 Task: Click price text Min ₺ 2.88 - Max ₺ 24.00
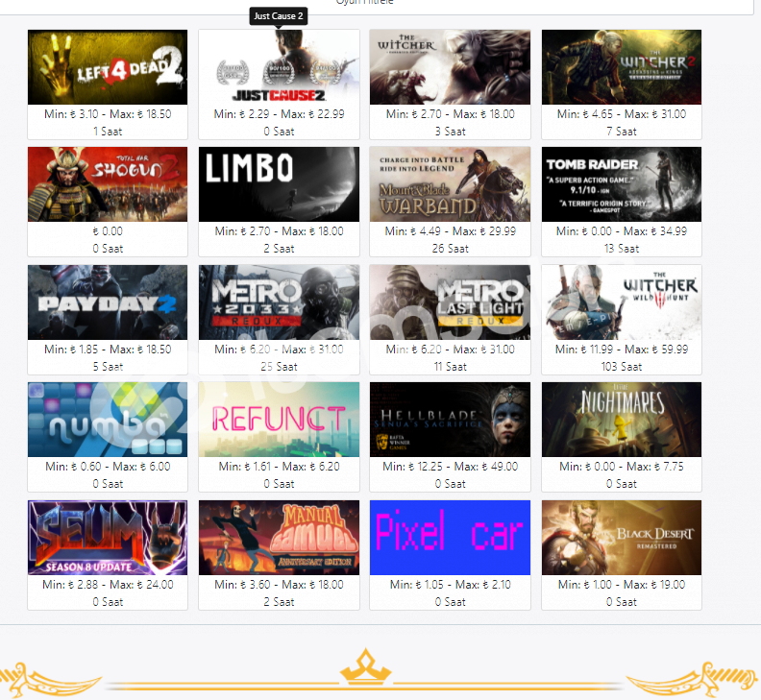[x=108, y=585]
